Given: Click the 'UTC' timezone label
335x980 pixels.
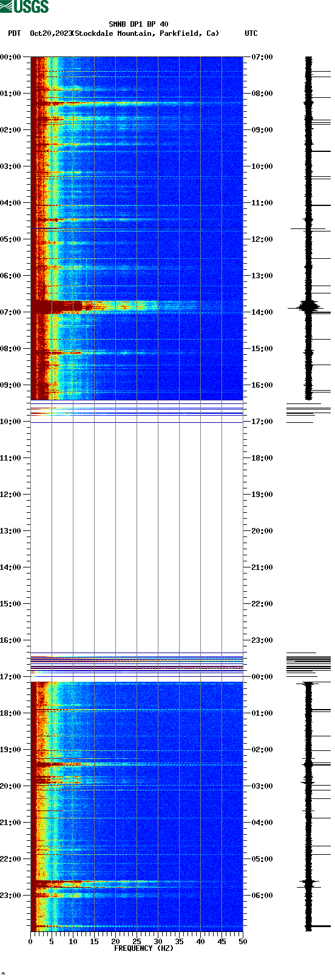Looking at the screenshot, I should click(x=251, y=33).
